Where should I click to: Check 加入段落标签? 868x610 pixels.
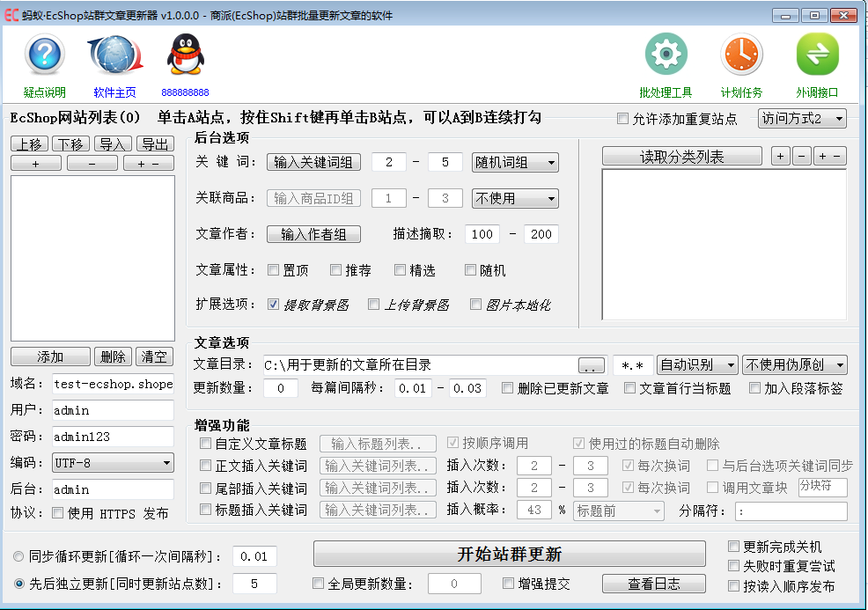click(754, 388)
